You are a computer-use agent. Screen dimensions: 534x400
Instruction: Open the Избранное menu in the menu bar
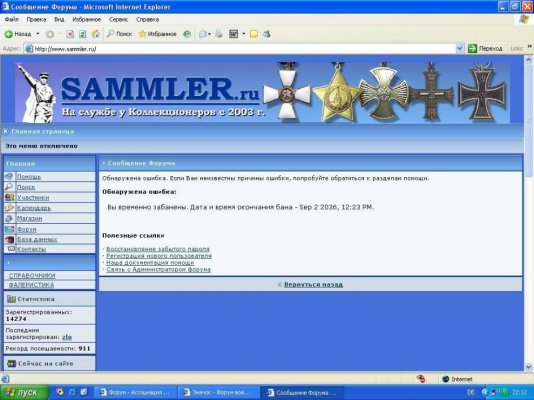pos(87,19)
